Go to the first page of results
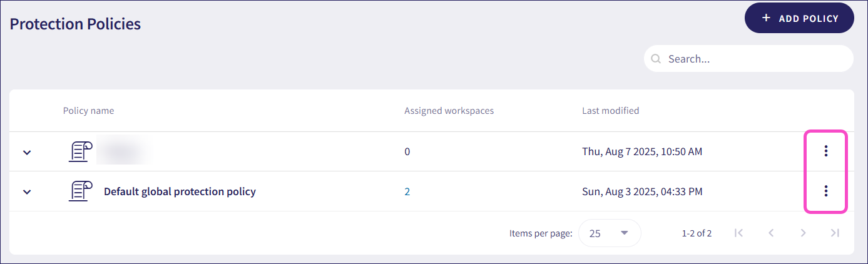The image size is (868, 264). [x=738, y=233]
